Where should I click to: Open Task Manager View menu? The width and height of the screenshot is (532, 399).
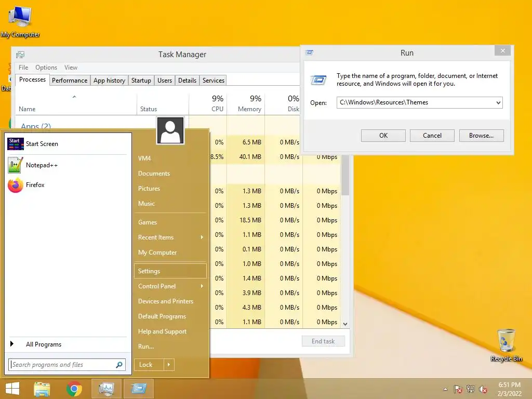coord(71,68)
